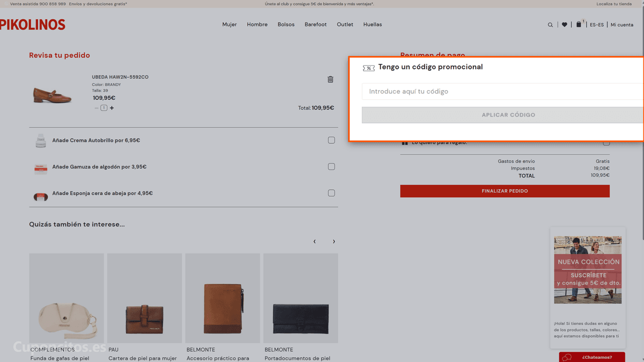Increase quantity with plus icon
Viewport: 644px width, 362px height.
pyautogui.click(x=112, y=108)
